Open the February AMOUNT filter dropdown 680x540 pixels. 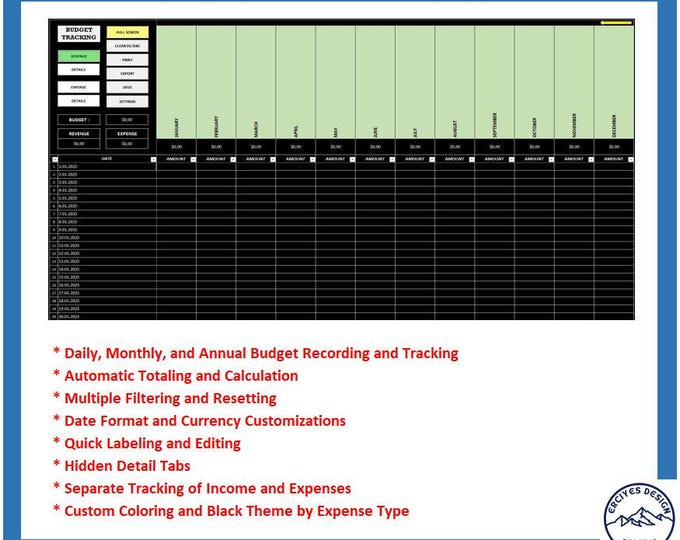pos(233,160)
